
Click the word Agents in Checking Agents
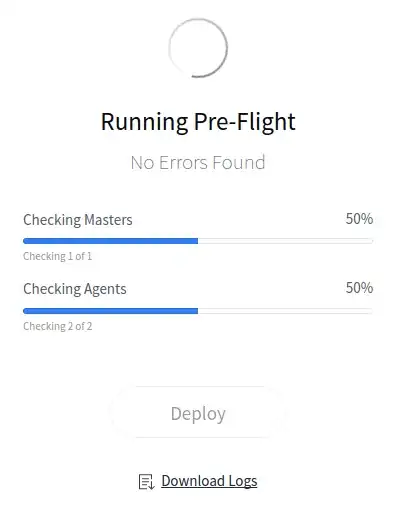(105, 289)
